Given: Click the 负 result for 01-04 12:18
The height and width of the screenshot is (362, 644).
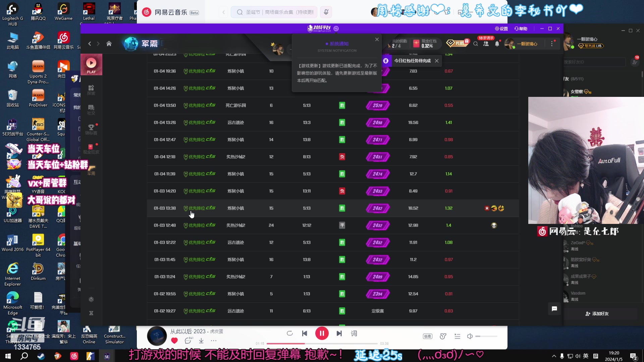Looking at the screenshot, I should point(342,157).
